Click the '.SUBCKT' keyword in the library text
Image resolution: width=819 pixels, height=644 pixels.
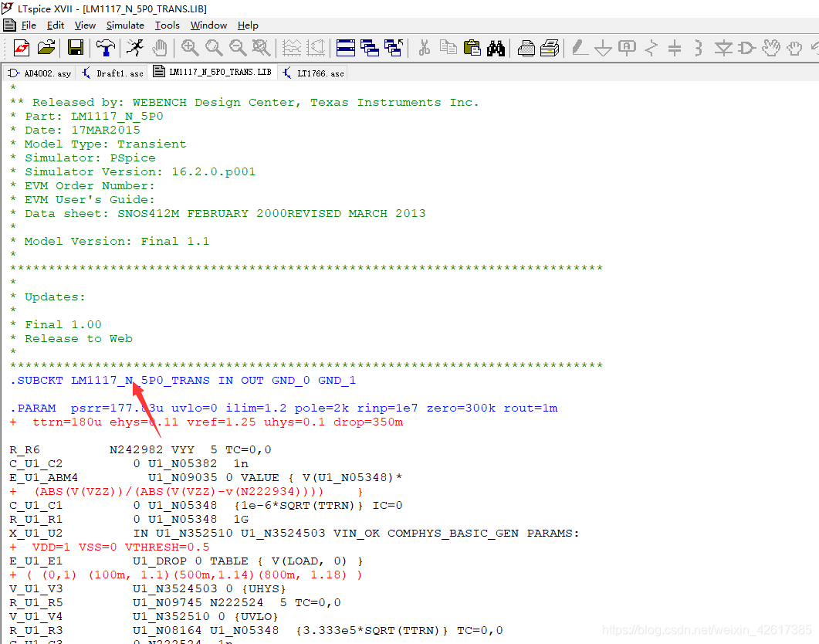tap(36, 380)
